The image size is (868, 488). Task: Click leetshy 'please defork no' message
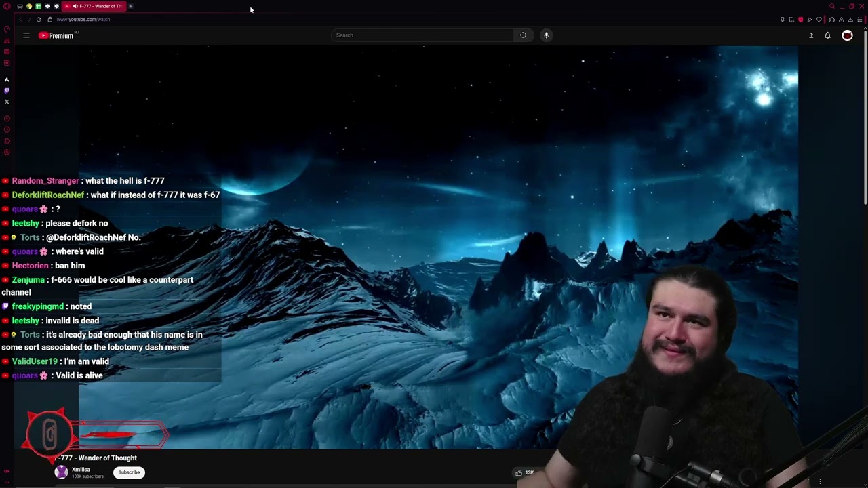55,223
